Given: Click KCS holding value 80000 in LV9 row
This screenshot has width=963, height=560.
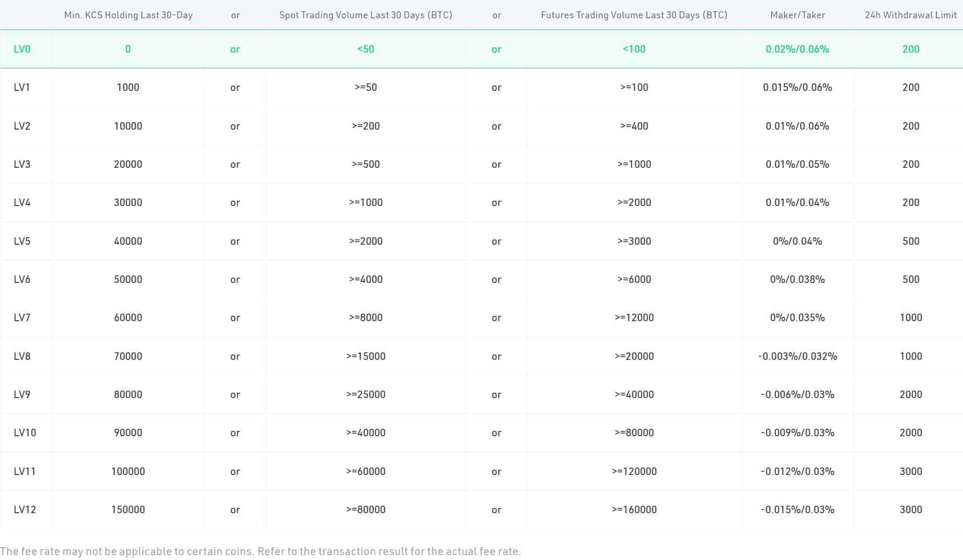Looking at the screenshot, I should pos(128,394).
